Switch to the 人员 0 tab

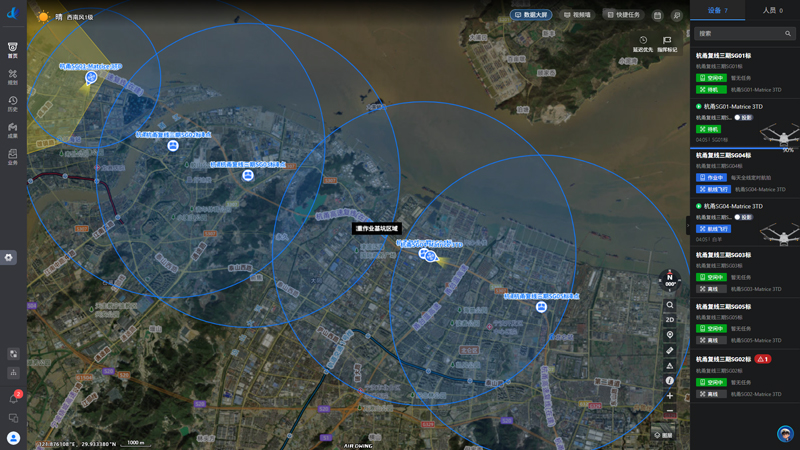(772, 10)
